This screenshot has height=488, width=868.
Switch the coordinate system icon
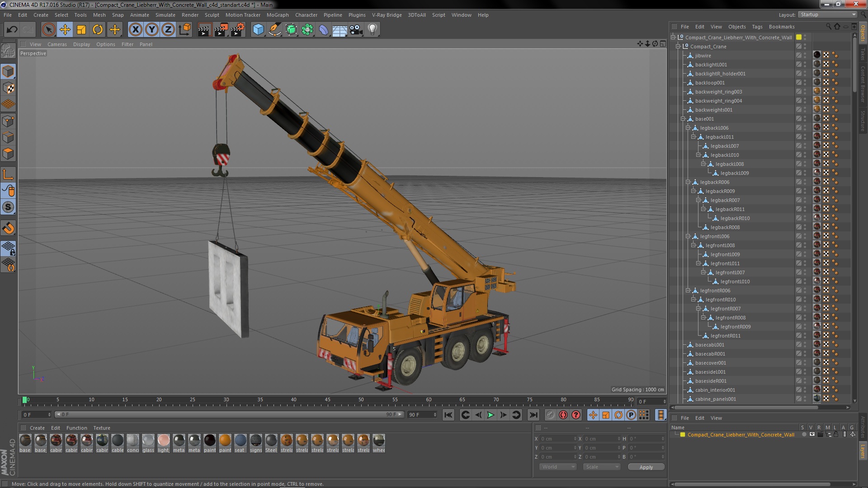click(185, 30)
